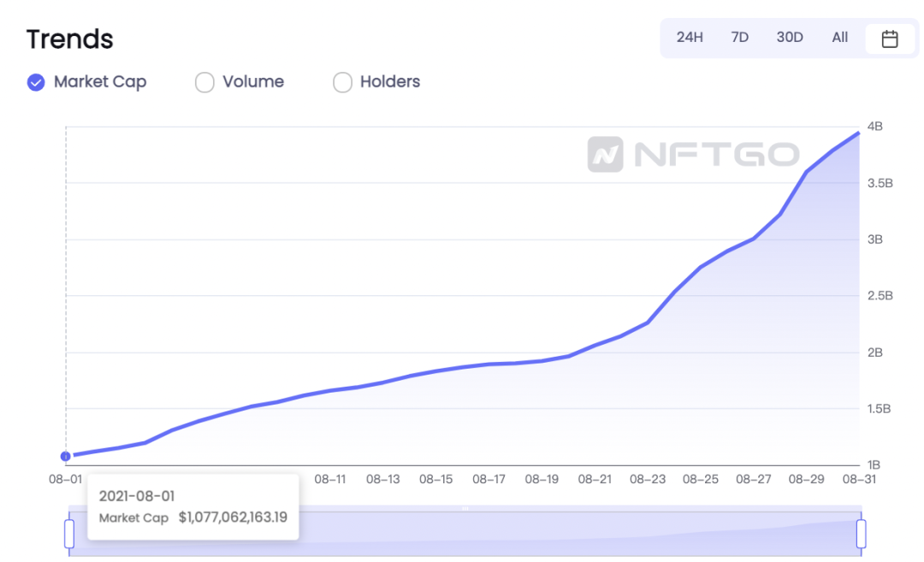Click the 08-11 axis date label
The width and height of the screenshot is (924, 562).
pos(330,480)
